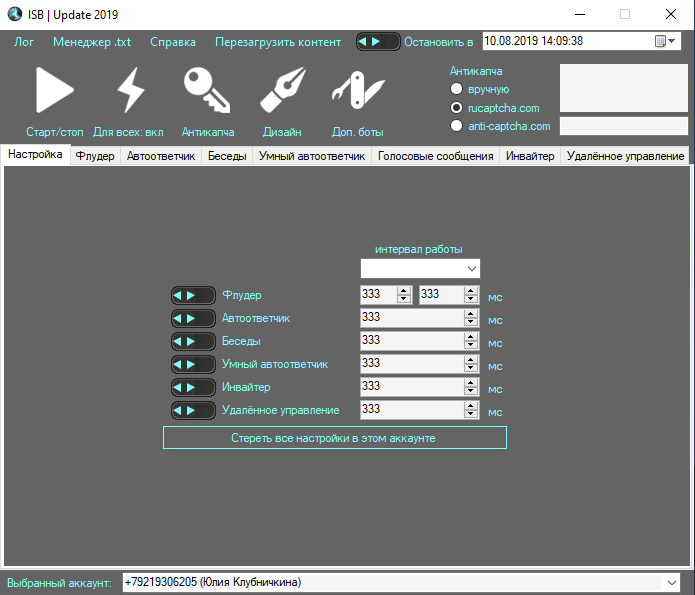Open the Дизайн pen nib icon

pos(283,90)
